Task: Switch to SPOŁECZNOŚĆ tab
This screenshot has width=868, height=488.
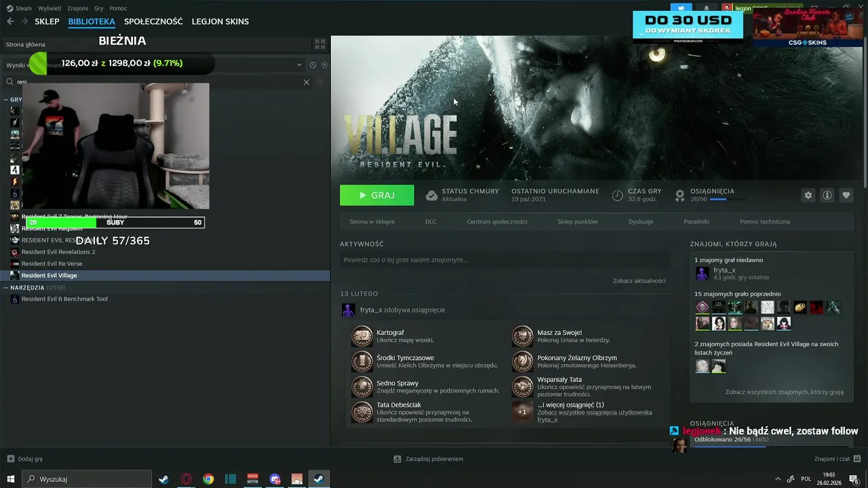Action: point(153,22)
